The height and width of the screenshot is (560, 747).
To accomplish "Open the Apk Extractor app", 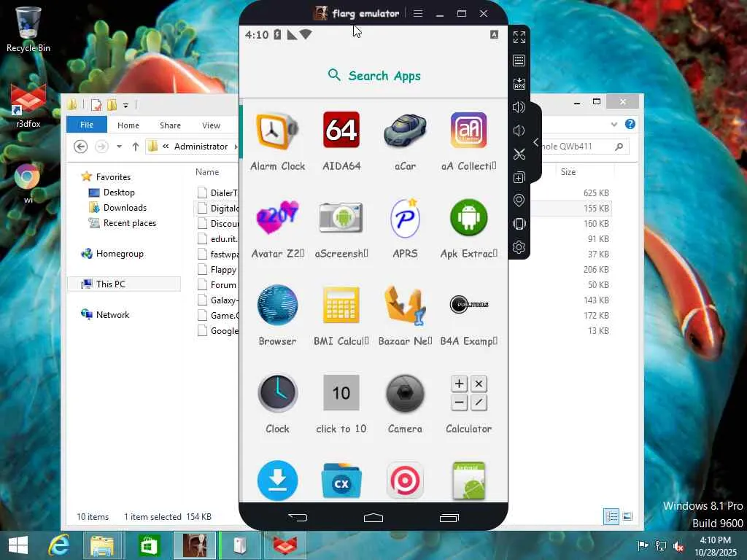I will point(469,217).
